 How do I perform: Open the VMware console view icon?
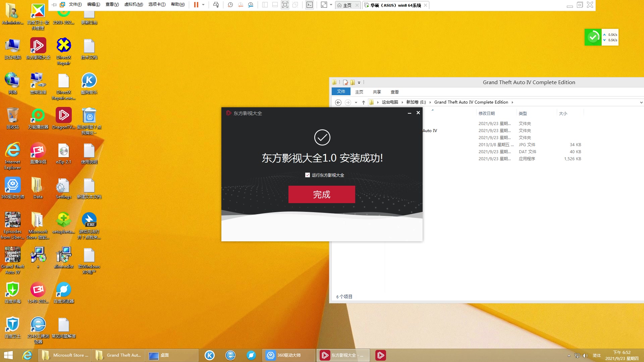tap(310, 5)
